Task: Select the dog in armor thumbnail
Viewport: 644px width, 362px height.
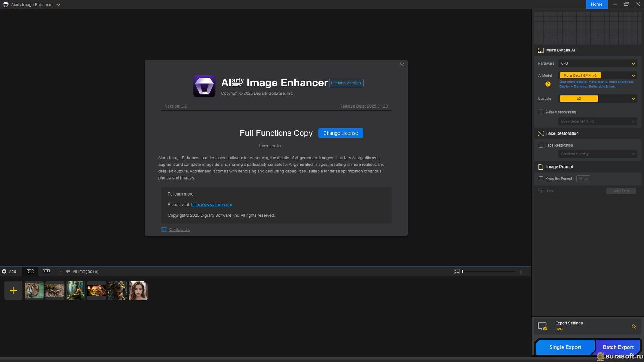Action: click(x=117, y=291)
